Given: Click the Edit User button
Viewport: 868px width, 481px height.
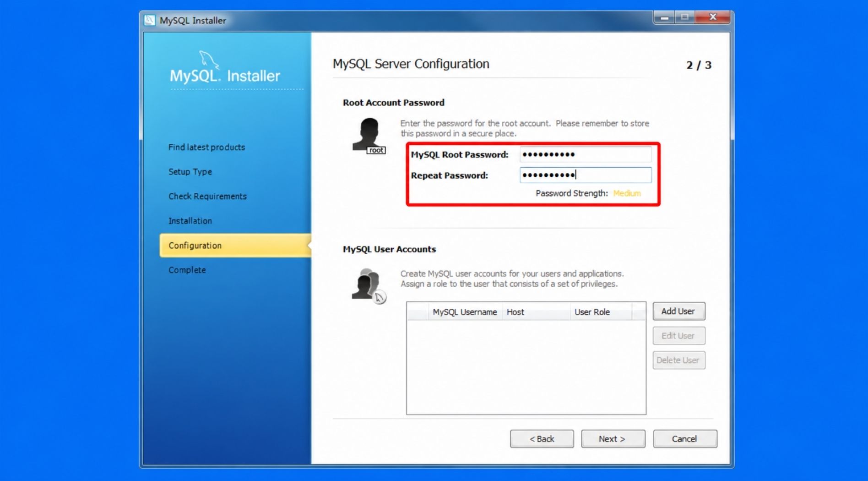Looking at the screenshot, I should click(x=678, y=336).
